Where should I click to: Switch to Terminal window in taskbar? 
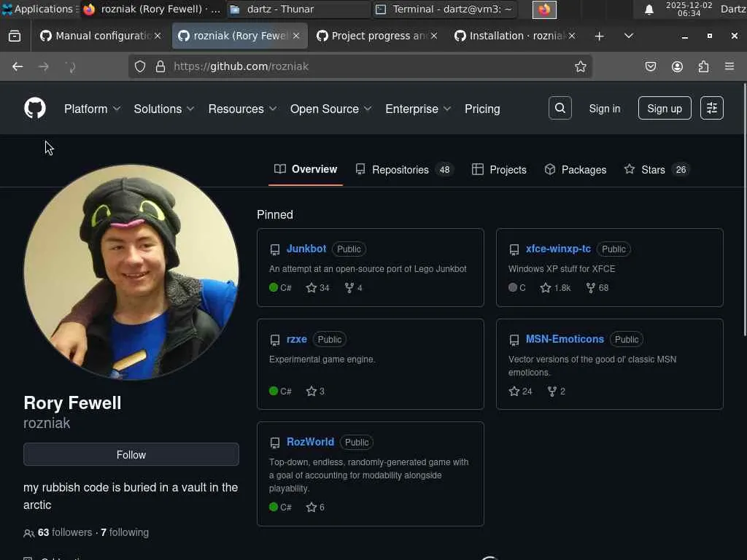pyautogui.click(x=445, y=9)
